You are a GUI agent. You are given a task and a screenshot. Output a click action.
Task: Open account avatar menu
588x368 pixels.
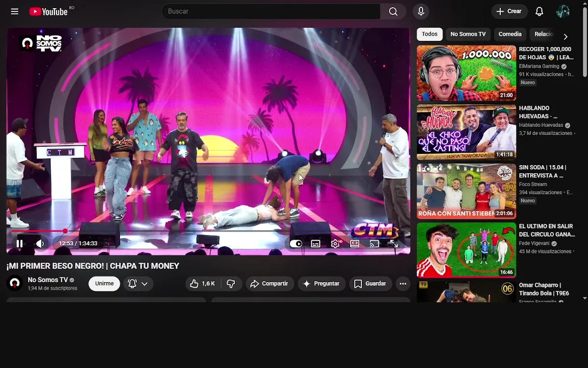563,11
